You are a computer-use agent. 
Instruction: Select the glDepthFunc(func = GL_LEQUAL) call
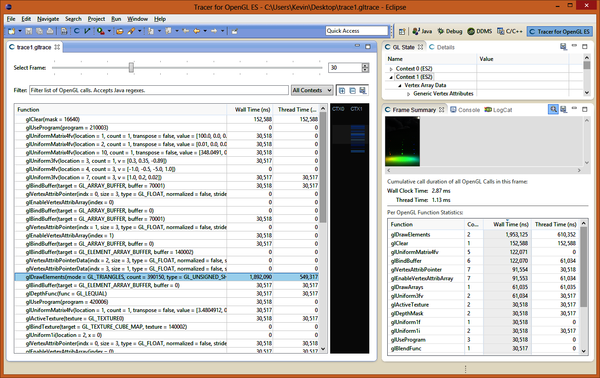point(166,294)
